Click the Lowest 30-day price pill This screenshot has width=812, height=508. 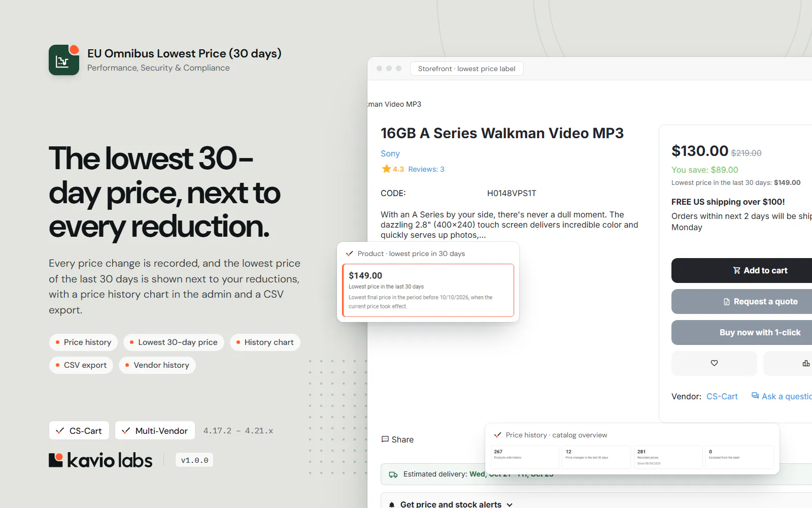pos(174,342)
